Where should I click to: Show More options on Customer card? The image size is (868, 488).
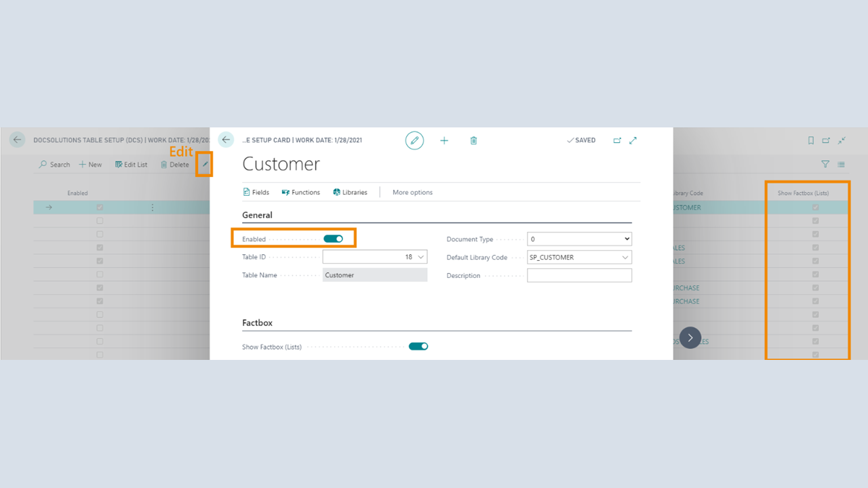point(412,192)
